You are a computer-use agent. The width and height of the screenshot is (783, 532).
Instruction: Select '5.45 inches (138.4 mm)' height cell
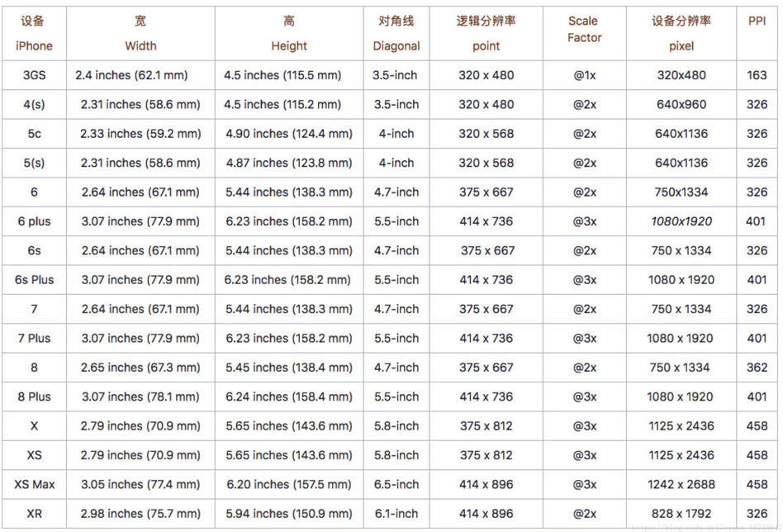click(x=289, y=368)
